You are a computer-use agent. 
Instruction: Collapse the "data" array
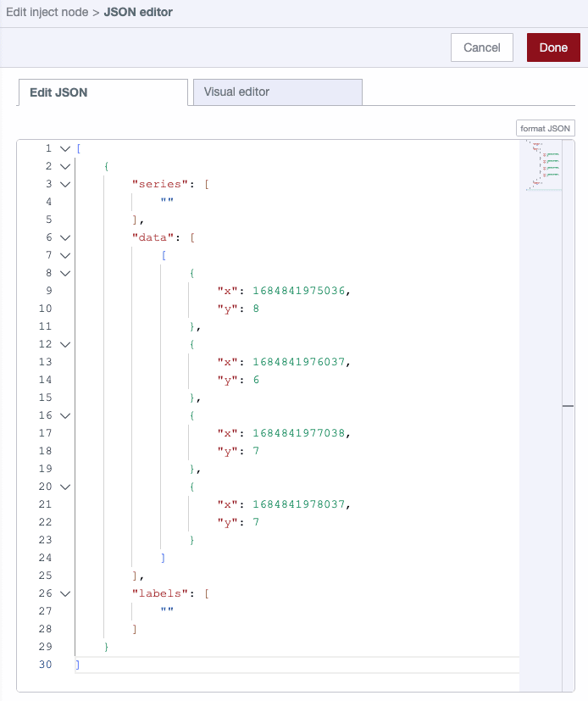pos(65,236)
